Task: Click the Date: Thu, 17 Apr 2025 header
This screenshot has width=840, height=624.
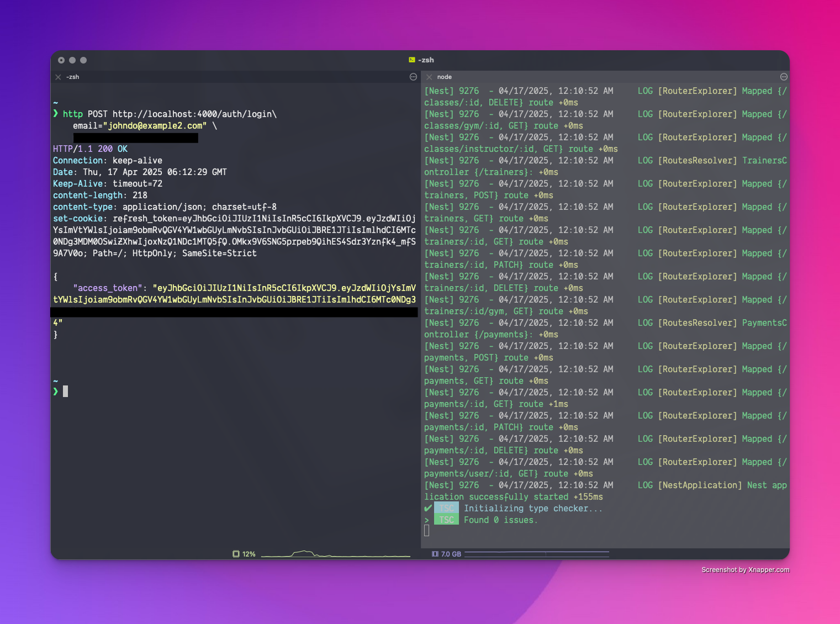Action: [x=140, y=172]
